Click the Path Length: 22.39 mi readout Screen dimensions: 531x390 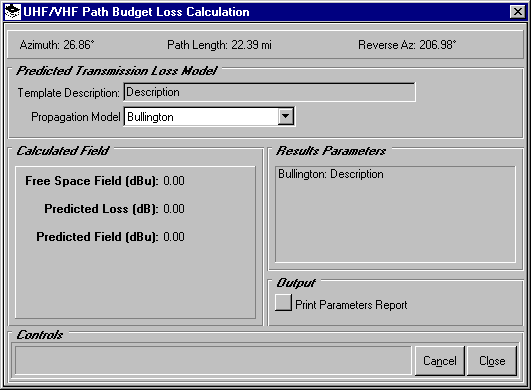(x=219, y=45)
